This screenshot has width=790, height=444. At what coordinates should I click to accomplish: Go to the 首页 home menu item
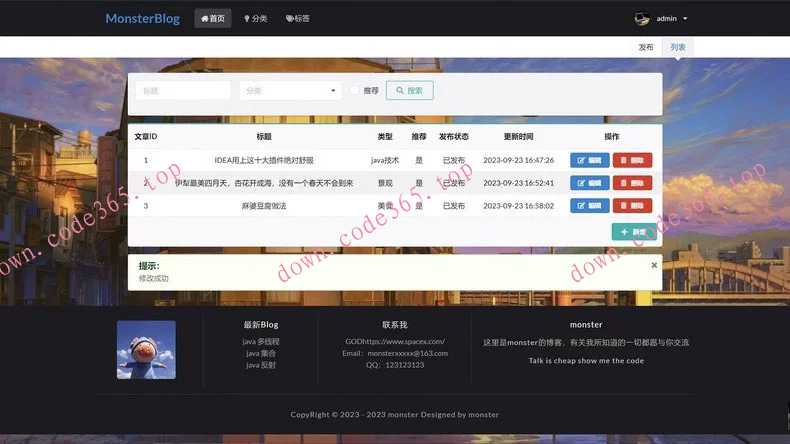coord(213,19)
